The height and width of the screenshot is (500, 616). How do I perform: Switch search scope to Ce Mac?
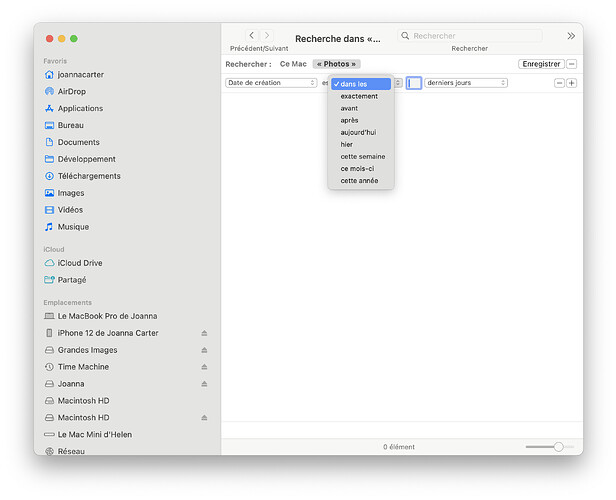293,64
